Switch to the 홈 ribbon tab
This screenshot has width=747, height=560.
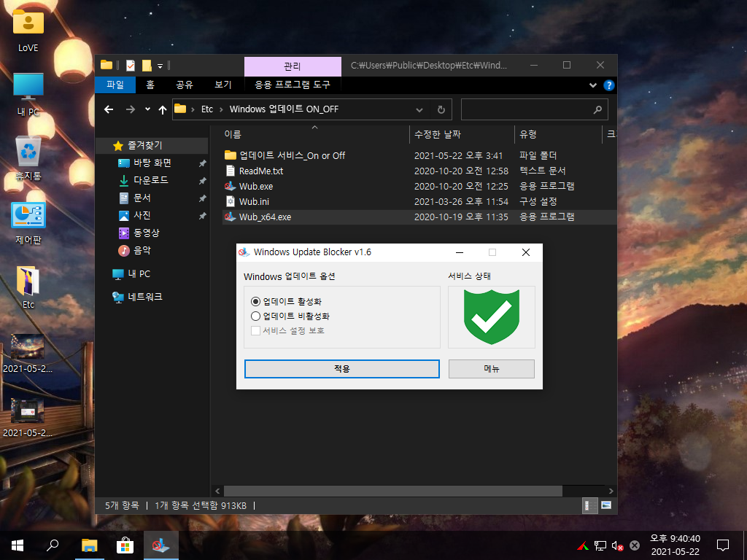150,85
